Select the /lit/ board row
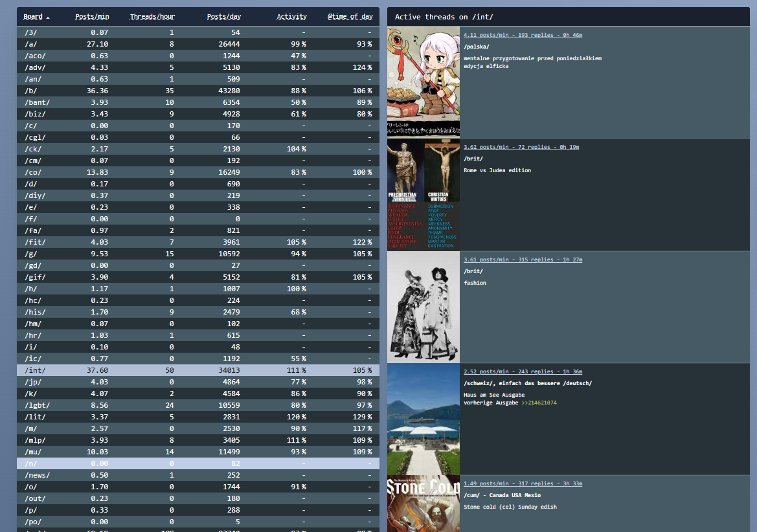The height and width of the screenshot is (532, 757). (198, 417)
